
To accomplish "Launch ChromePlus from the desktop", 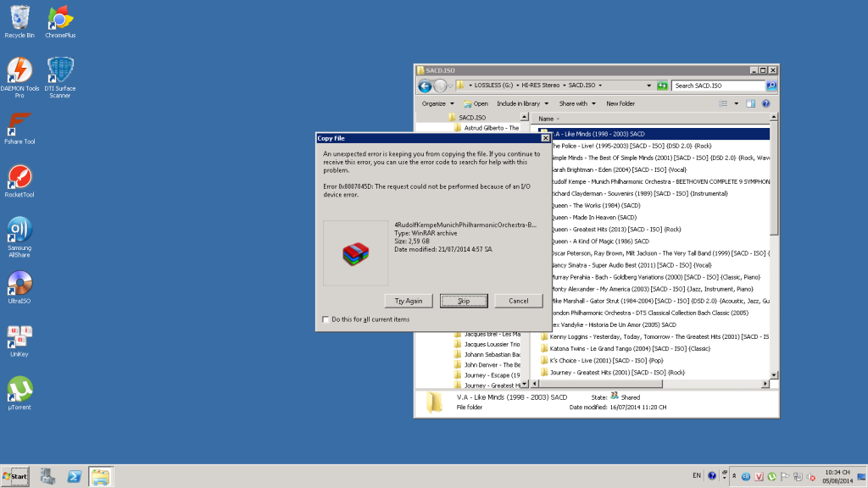I will [60, 22].
